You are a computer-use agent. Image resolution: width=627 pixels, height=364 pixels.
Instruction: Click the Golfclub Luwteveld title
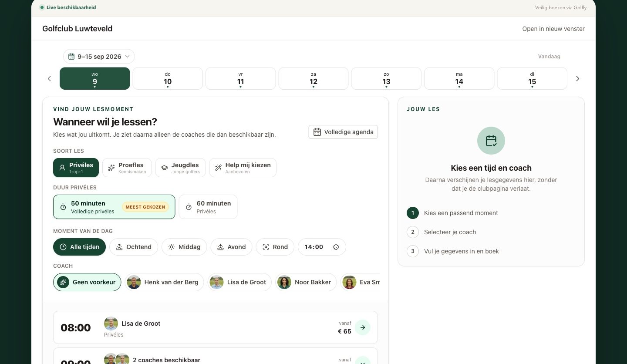[78, 29]
